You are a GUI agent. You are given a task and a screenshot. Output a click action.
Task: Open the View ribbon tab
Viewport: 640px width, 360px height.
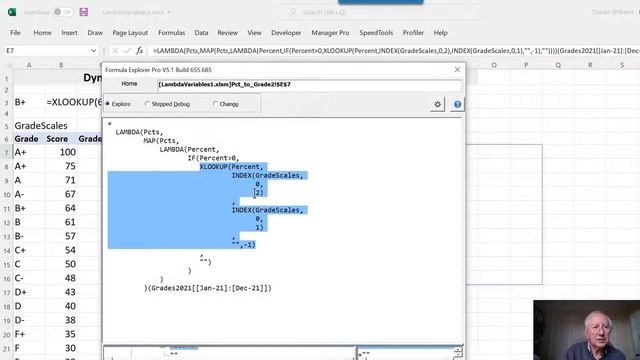click(254, 33)
